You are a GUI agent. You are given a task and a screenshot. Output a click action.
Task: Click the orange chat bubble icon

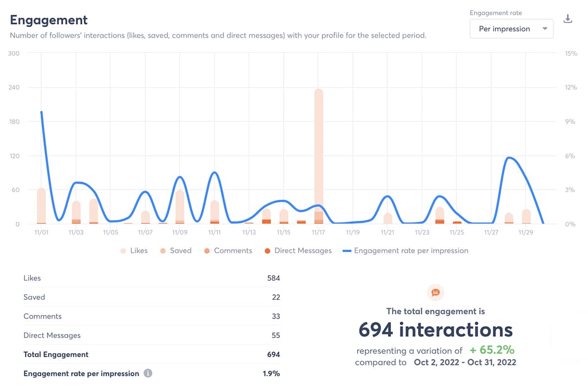click(x=435, y=293)
